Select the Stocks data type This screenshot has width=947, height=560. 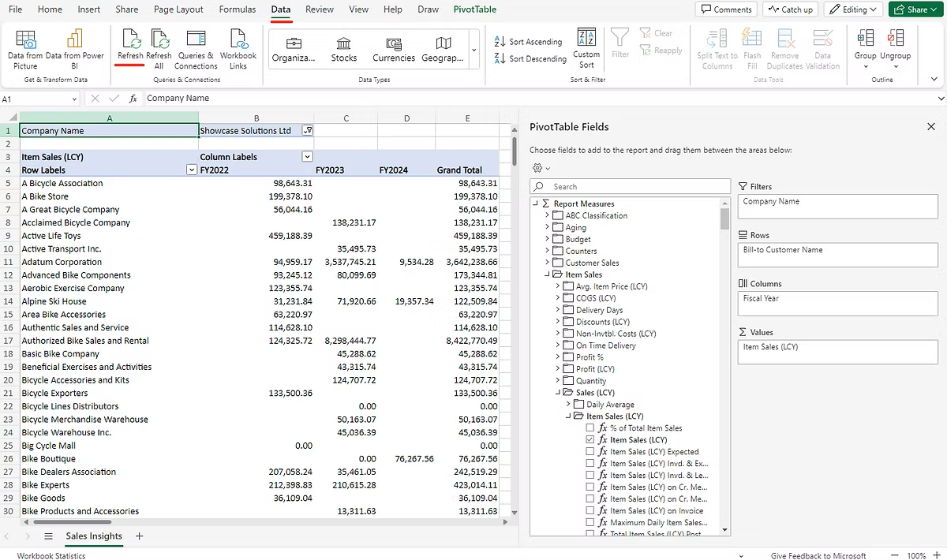344,49
